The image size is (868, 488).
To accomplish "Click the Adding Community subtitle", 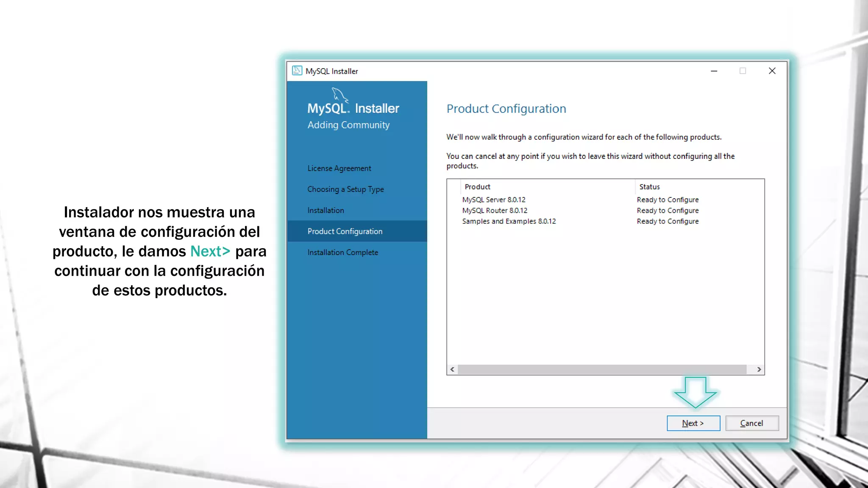I will pos(348,125).
